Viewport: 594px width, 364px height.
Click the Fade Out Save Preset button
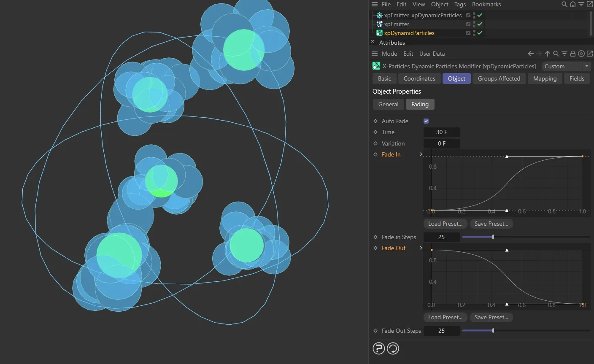tap(491, 317)
